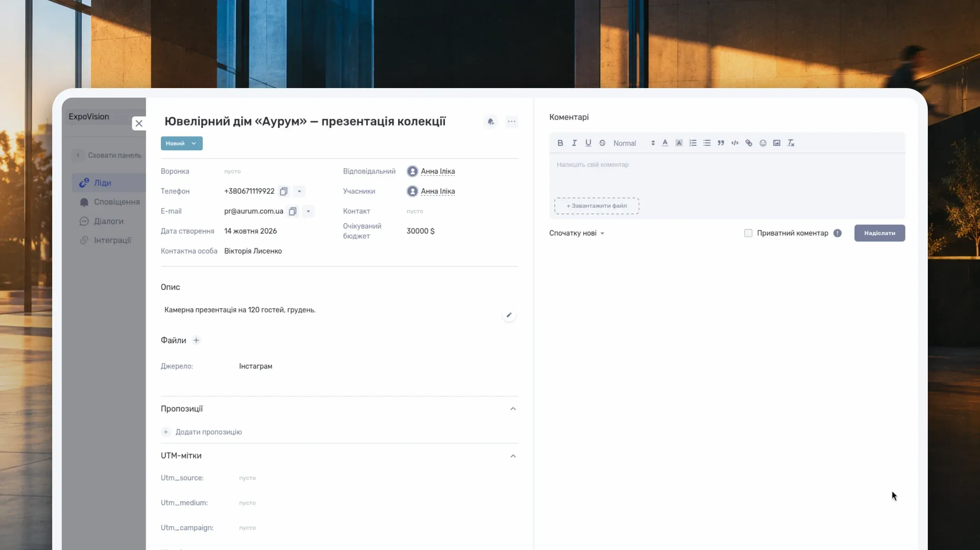Choose text color in comment toolbar
The width and height of the screenshot is (980, 550).
click(x=665, y=143)
